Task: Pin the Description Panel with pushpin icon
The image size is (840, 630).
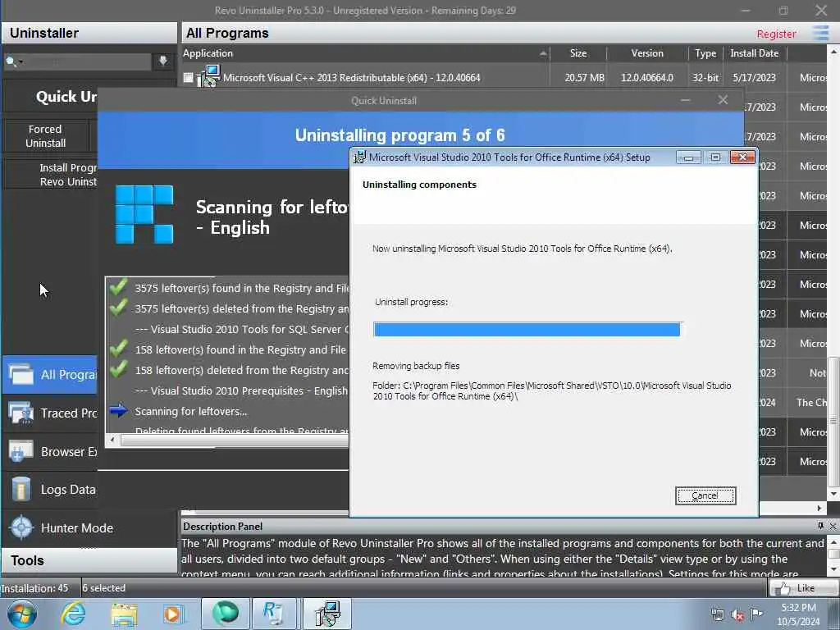Action: pyautogui.click(x=820, y=526)
